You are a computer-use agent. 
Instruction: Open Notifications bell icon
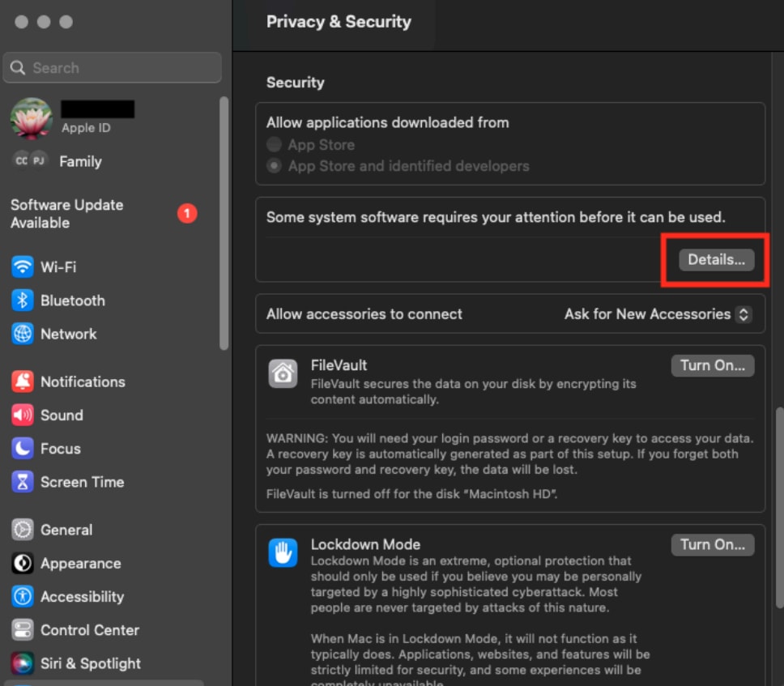pyautogui.click(x=23, y=381)
